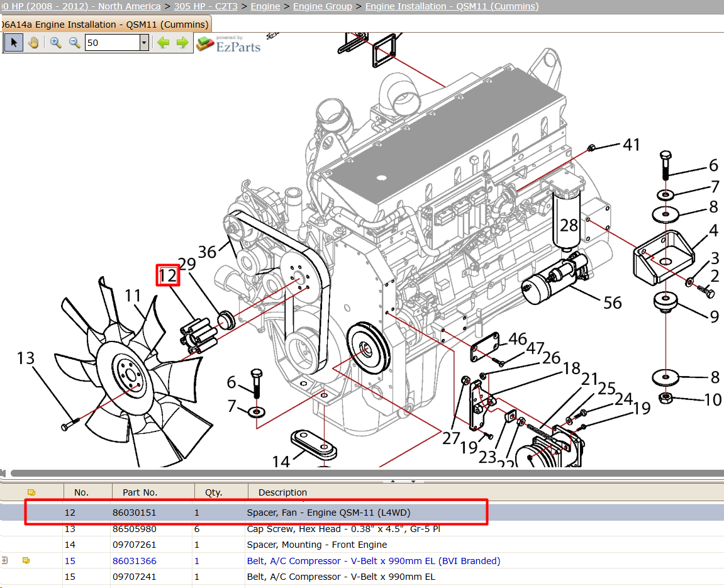Click the EzParts logo

click(228, 44)
